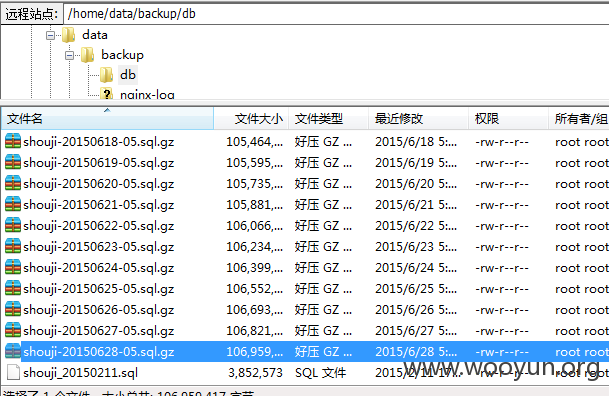609x396 pixels.
Task: Select the db folder icon in tree
Action: click(106, 75)
